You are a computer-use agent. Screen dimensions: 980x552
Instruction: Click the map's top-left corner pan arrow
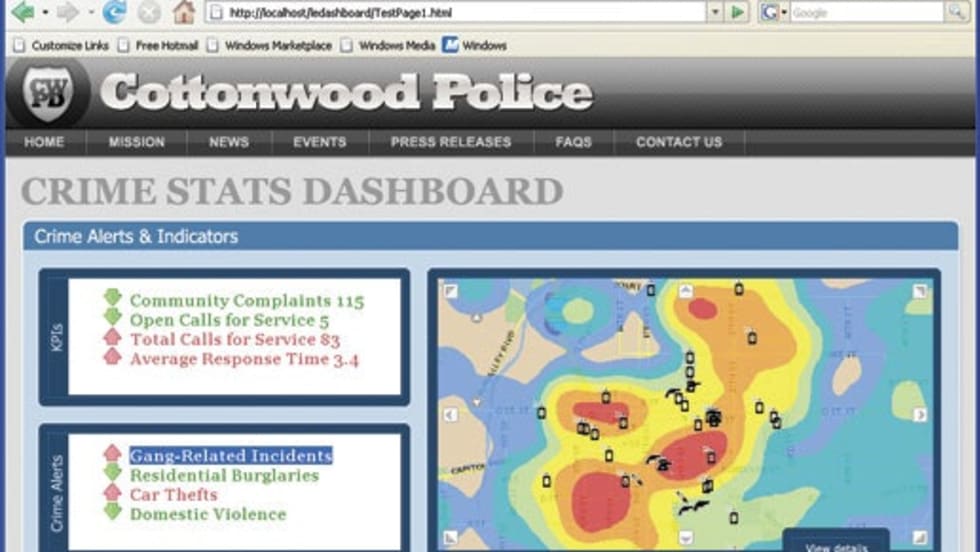450,291
